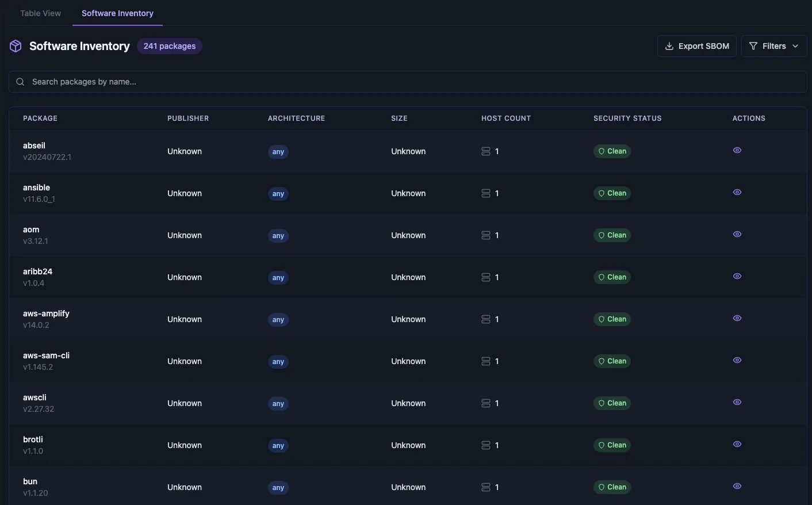812x505 pixels.
Task: Click the Clean status badge for ansible
Action: point(612,193)
